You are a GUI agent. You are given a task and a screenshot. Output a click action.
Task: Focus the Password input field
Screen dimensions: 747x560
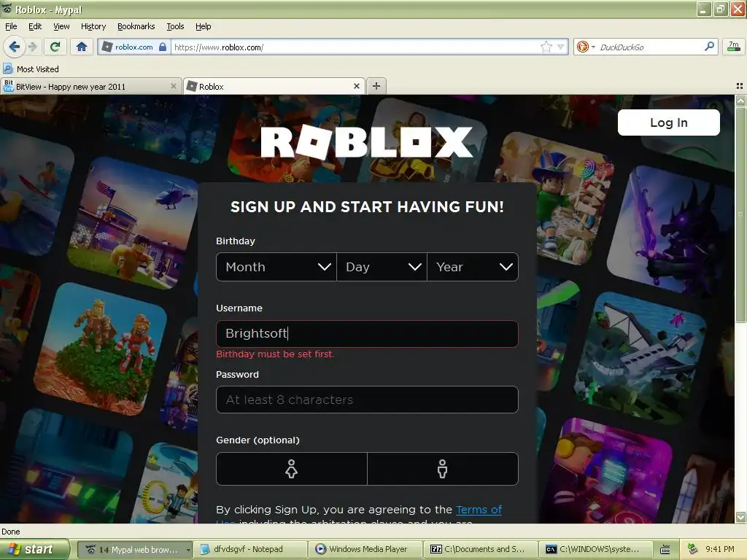point(367,400)
